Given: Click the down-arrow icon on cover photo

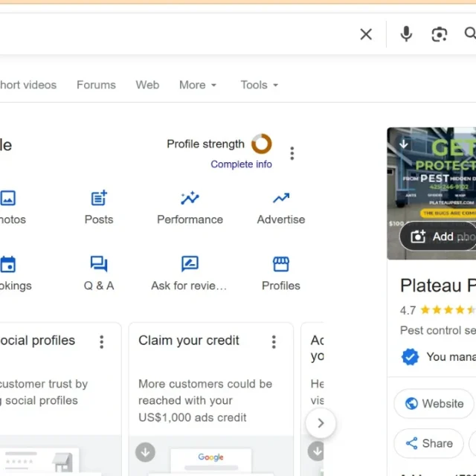Looking at the screenshot, I should coord(403,144).
